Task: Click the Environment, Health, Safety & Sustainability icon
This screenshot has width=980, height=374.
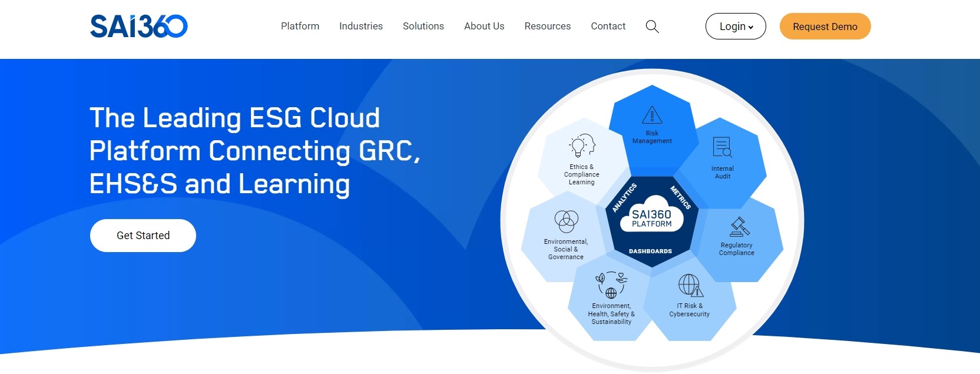Action: pyautogui.click(x=611, y=285)
